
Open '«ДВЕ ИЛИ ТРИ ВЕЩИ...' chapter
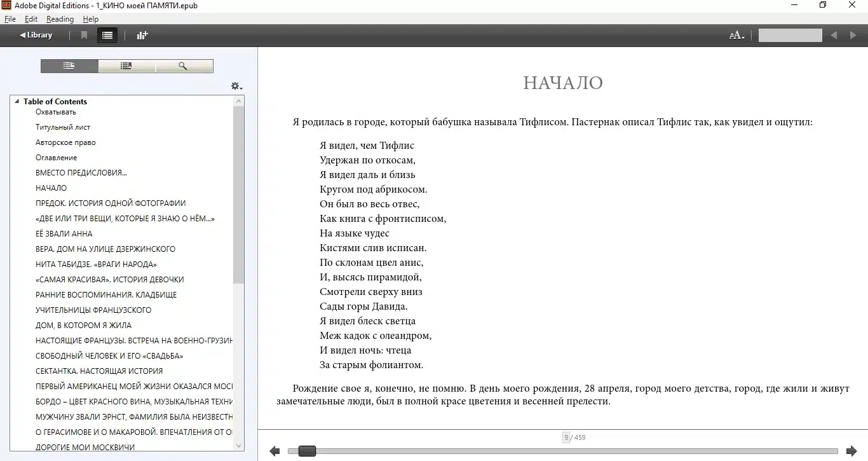pyautogui.click(x=125, y=219)
